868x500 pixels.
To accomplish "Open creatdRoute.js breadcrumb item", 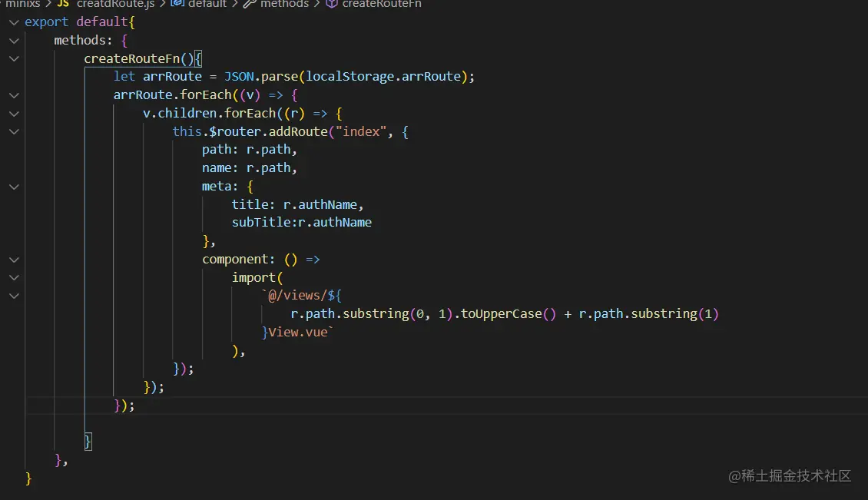I will point(115,4).
